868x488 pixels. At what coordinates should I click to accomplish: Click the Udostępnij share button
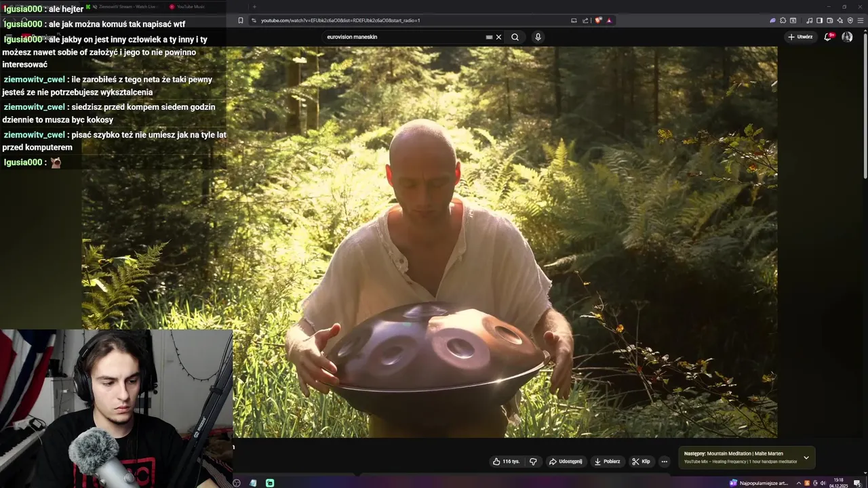[566, 462]
